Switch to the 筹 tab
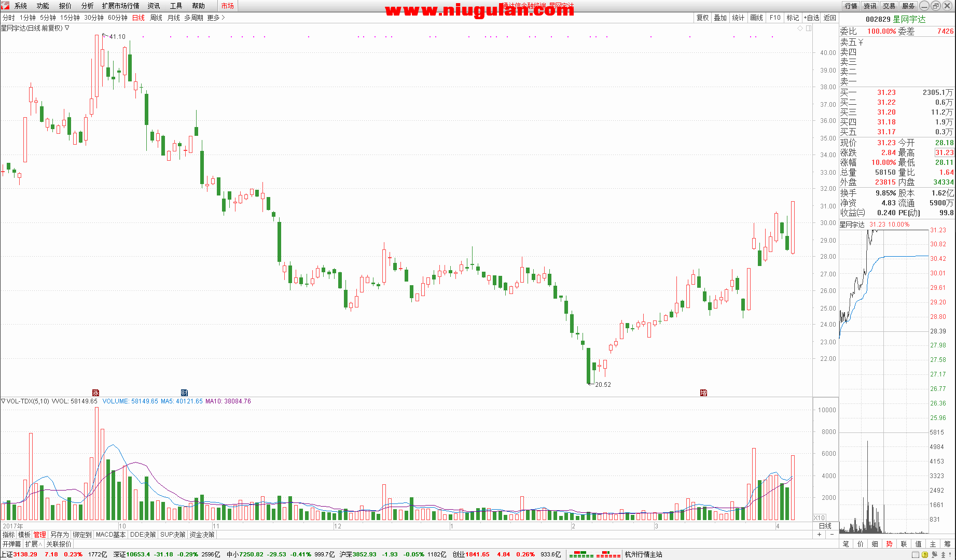The width and height of the screenshot is (956, 560). click(948, 544)
